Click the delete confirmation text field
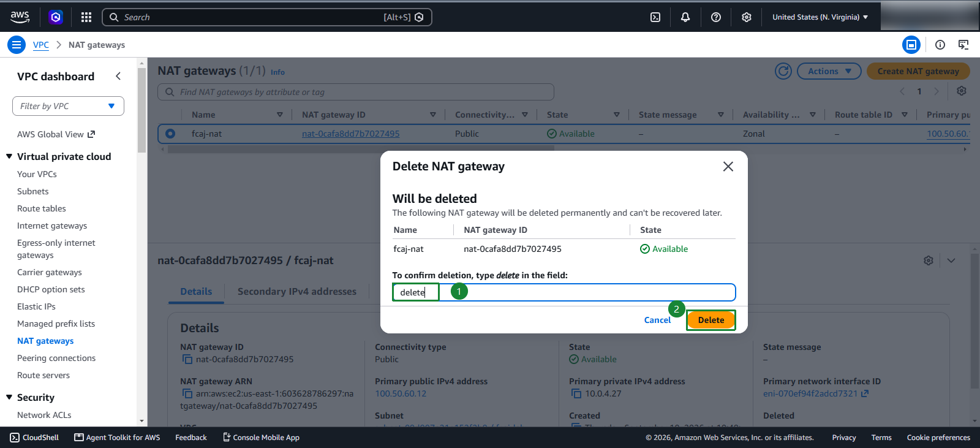Image resolution: width=980 pixels, height=448 pixels. click(564, 292)
